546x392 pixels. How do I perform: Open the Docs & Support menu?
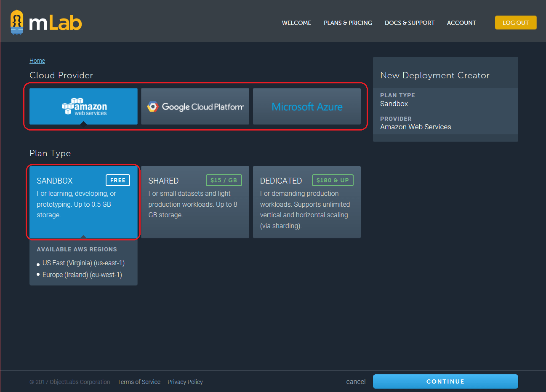point(410,23)
